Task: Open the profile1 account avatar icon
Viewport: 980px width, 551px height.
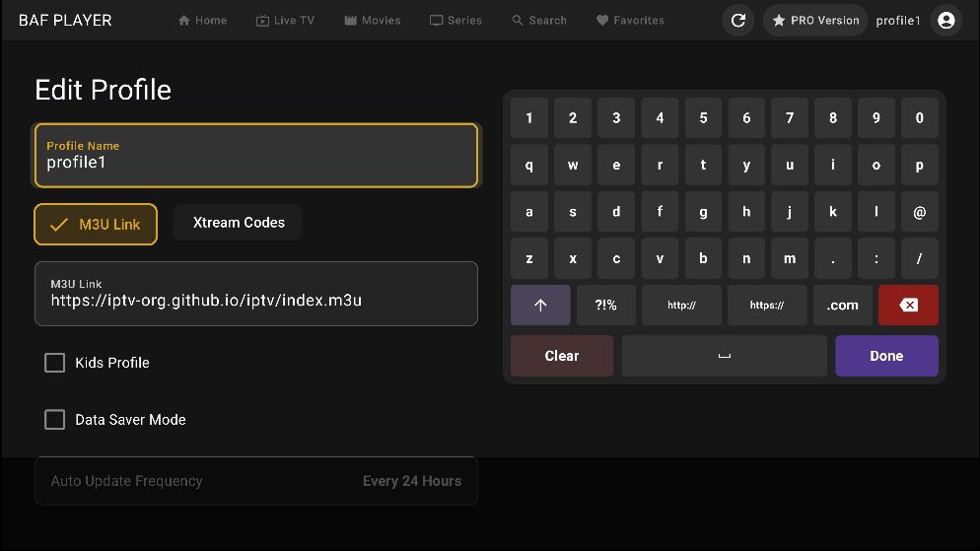Action: [946, 21]
